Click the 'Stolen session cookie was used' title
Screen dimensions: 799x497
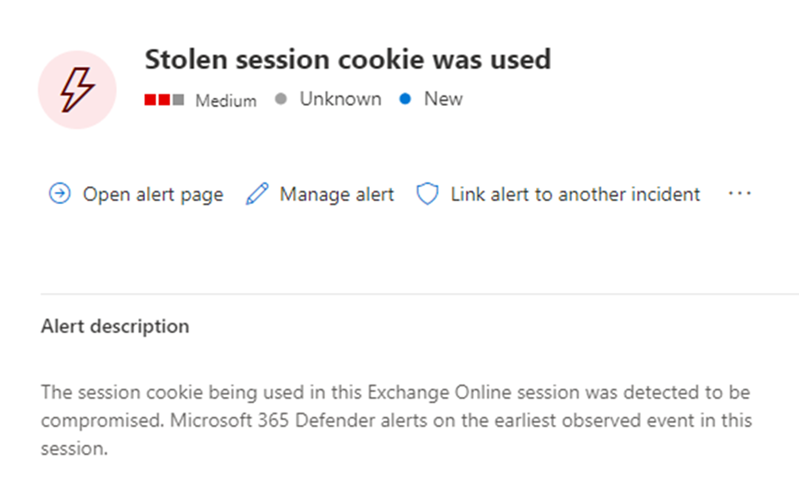coord(348,60)
